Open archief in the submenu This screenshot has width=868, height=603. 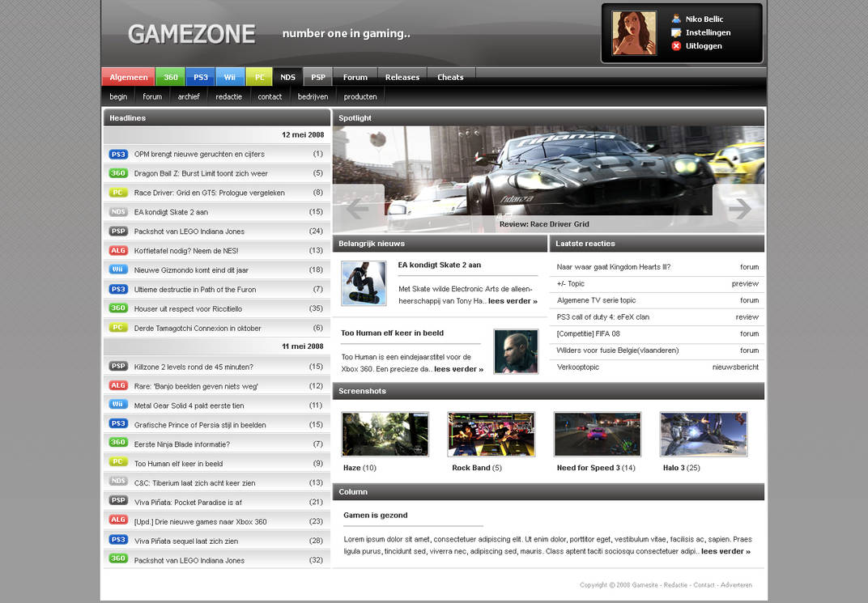(x=189, y=96)
